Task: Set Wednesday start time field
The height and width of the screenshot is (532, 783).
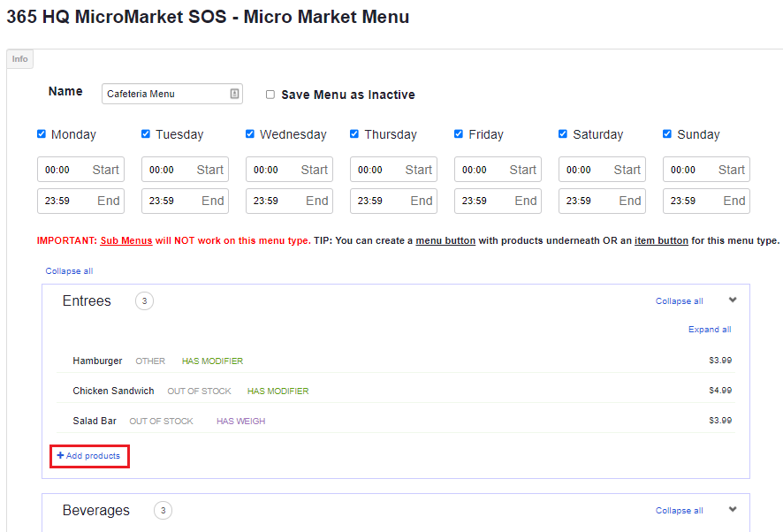Action: coord(289,170)
